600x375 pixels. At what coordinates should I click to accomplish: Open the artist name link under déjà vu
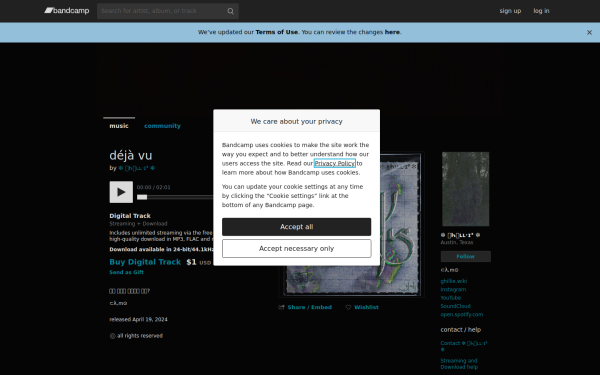[137, 168]
